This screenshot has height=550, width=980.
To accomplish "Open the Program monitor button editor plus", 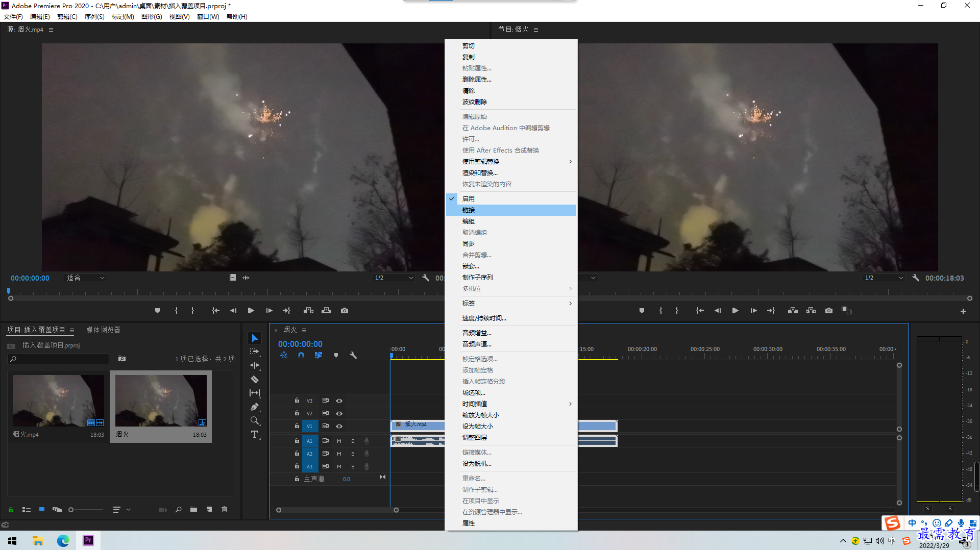I will point(963,311).
